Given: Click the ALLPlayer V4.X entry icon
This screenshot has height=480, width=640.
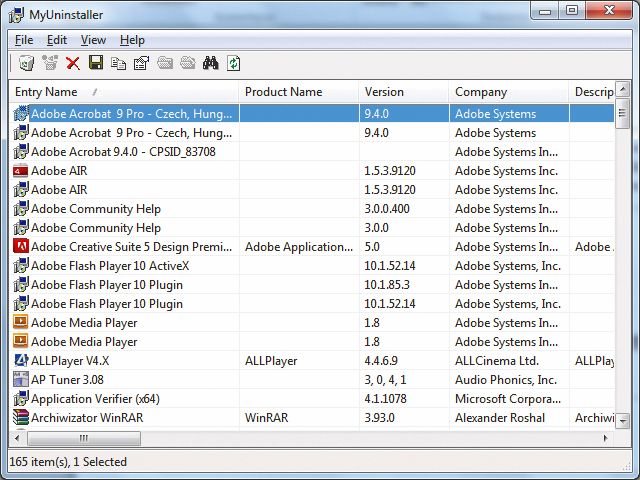Looking at the screenshot, I should point(21,361).
